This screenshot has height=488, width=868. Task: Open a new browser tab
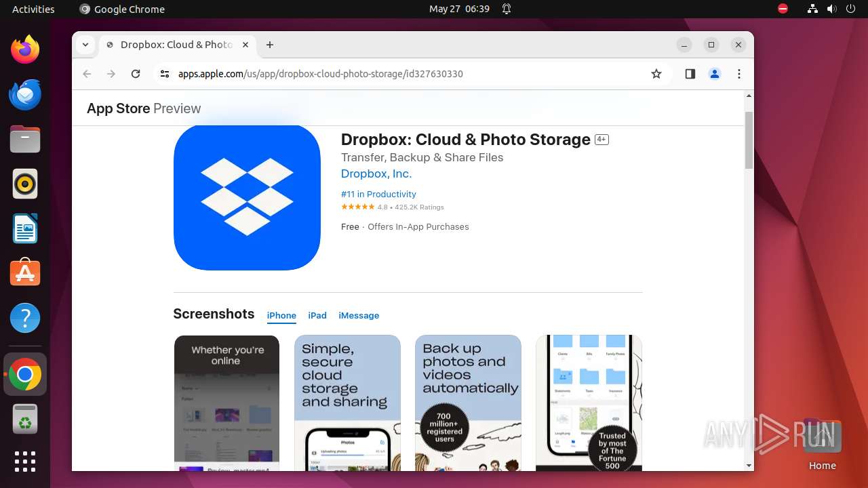[270, 45]
